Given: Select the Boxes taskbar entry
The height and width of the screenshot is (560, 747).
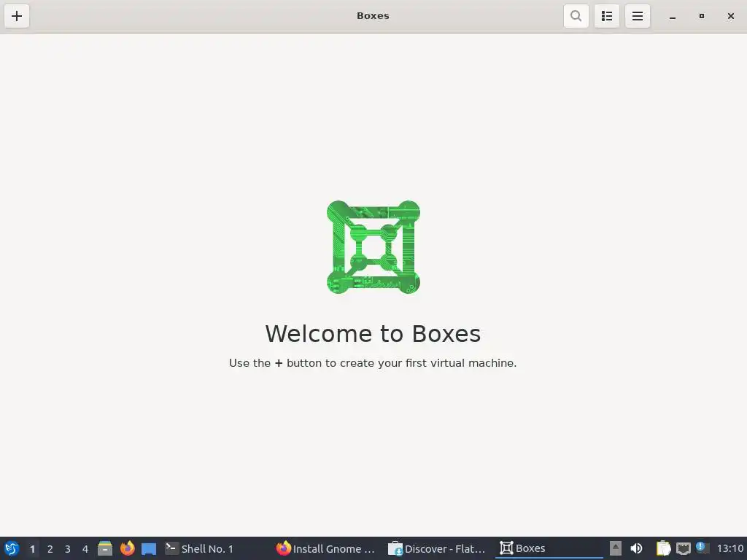Looking at the screenshot, I should tap(549, 548).
